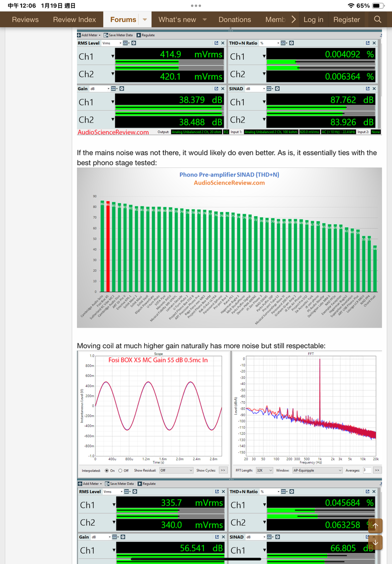Close the lower RMS Level meter
The width and height of the screenshot is (392, 564).
223,491
